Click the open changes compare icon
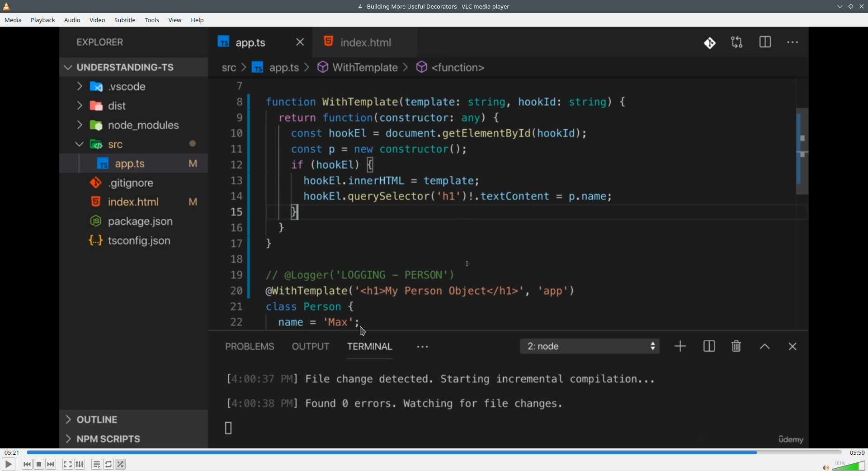868x471 pixels. pyautogui.click(x=737, y=42)
